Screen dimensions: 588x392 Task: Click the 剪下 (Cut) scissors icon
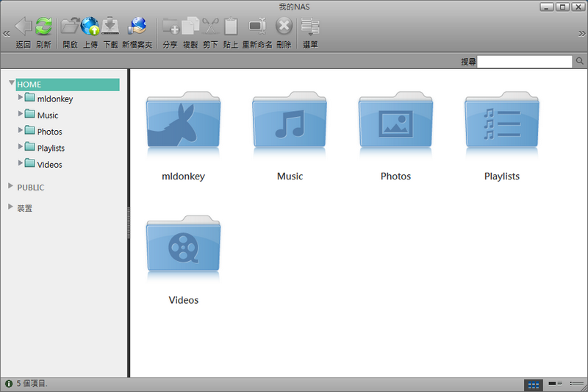(210, 26)
